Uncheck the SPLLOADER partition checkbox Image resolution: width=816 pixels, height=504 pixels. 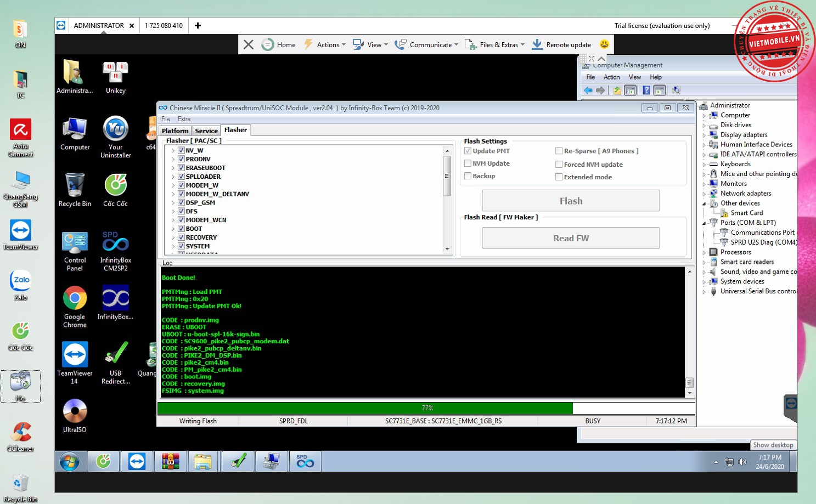pyautogui.click(x=181, y=177)
